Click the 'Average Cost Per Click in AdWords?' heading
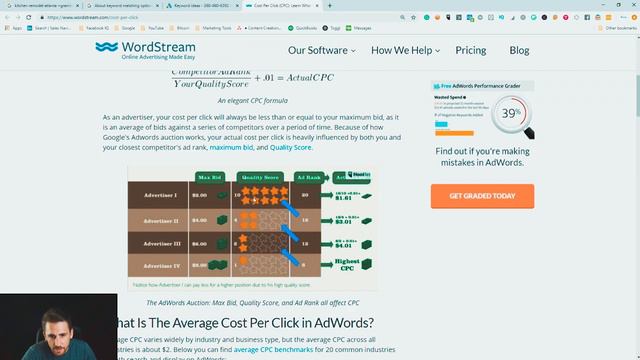640x360 pixels. [245, 323]
